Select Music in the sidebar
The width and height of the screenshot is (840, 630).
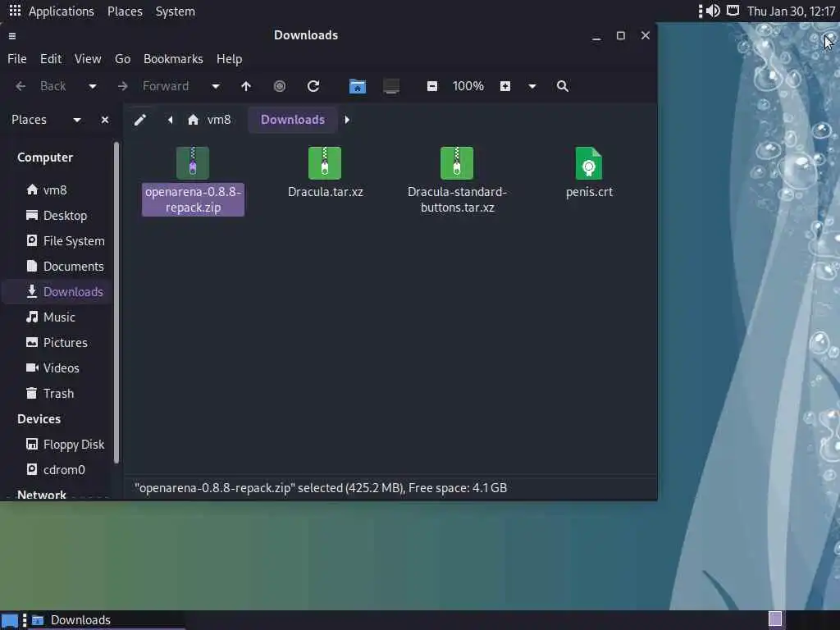coord(57,317)
